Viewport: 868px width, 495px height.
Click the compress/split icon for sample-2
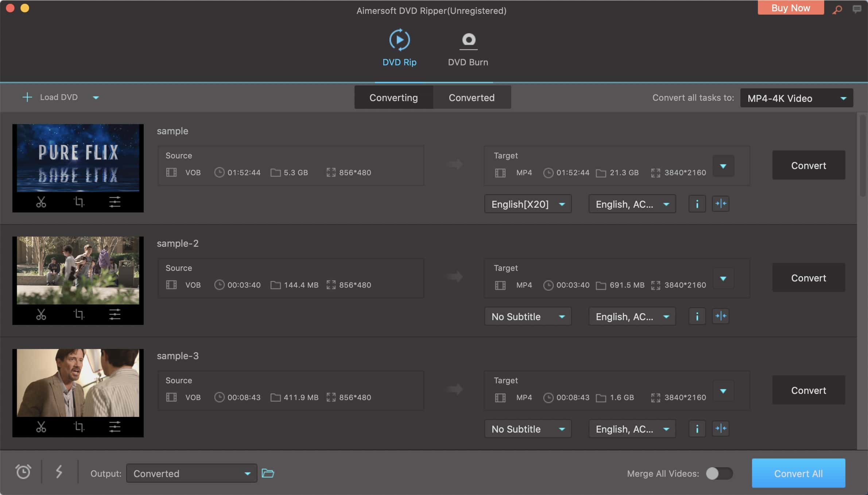(721, 316)
